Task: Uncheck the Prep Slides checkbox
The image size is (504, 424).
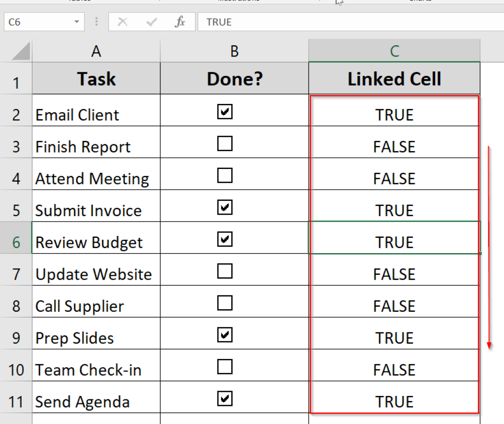Action: pyautogui.click(x=224, y=334)
